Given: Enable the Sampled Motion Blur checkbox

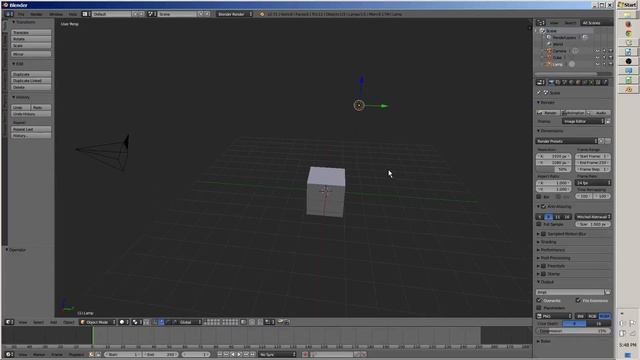Looking at the screenshot, I should click(x=543, y=234).
